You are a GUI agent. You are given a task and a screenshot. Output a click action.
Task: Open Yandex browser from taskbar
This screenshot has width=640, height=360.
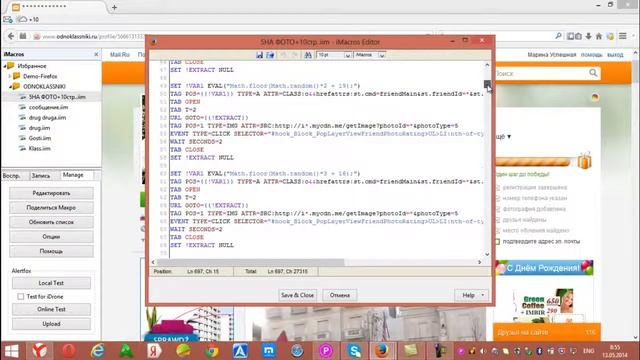(40, 351)
